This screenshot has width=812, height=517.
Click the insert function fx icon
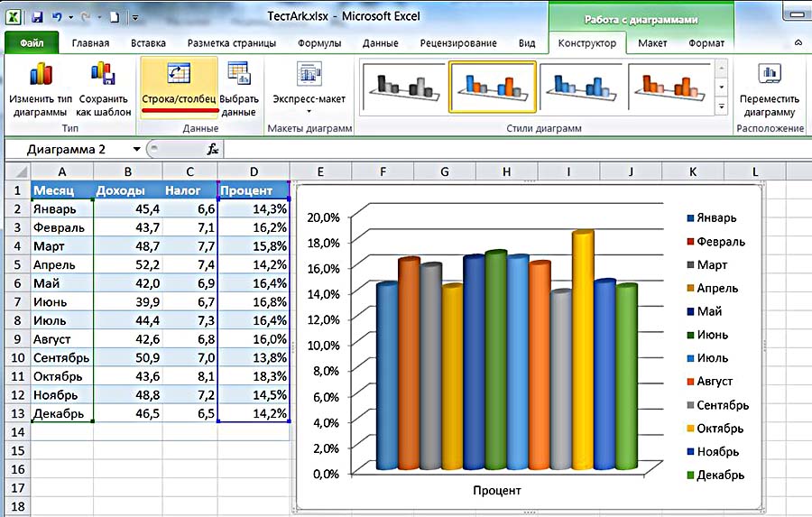point(213,149)
